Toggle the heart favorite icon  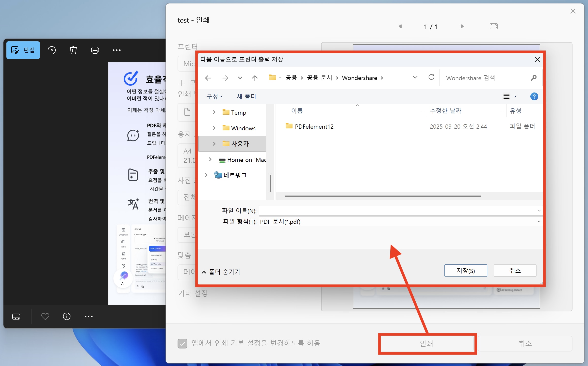45,317
